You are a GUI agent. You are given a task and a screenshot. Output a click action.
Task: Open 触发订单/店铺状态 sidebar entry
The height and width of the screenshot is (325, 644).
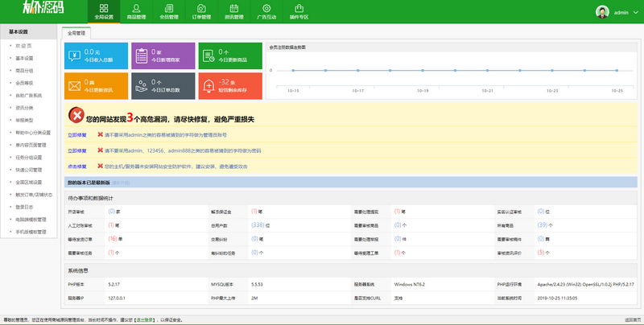click(x=34, y=195)
